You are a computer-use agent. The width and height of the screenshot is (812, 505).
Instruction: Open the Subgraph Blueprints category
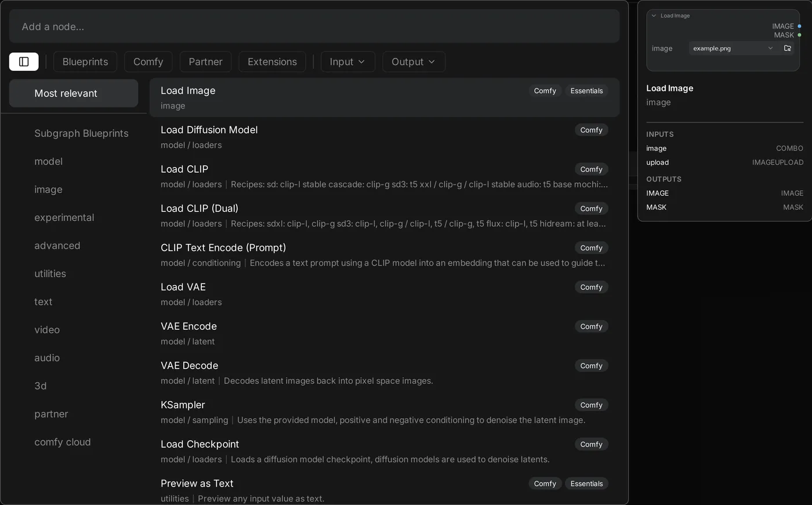point(81,133)
